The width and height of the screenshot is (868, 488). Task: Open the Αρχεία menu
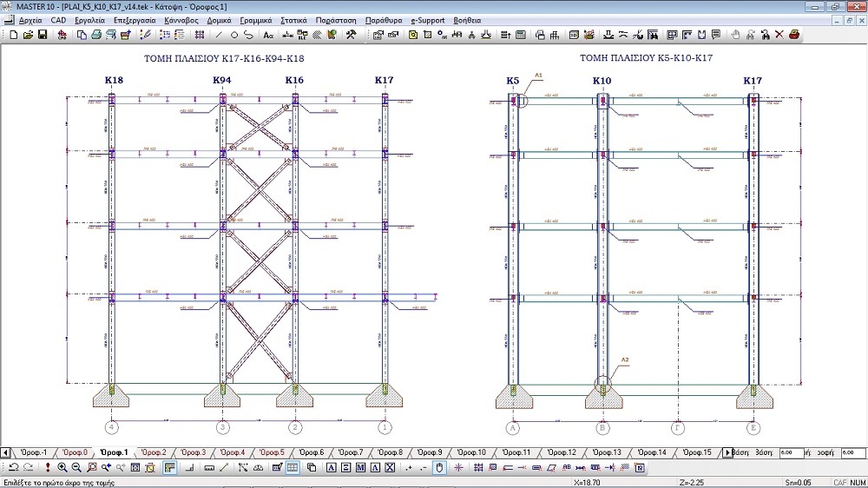click(x=30, y=20)
